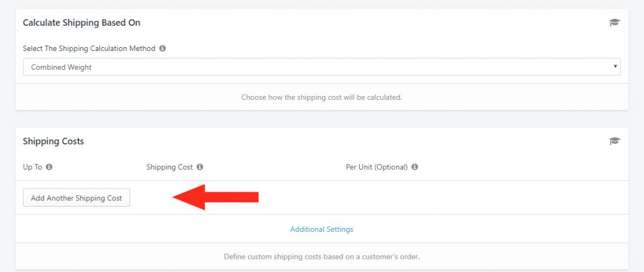Click the 'Choose how the shipping cost' help text

[321, 97]
